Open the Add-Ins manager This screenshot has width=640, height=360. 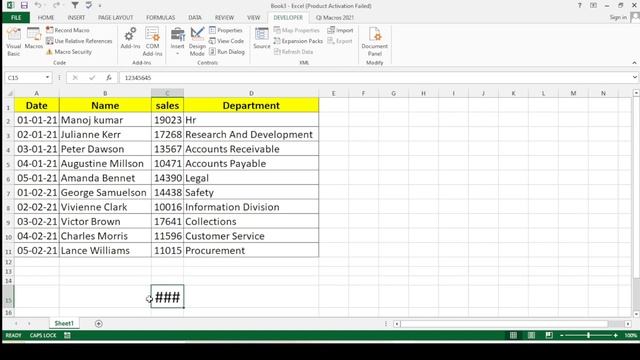click(x=130, y=39)
